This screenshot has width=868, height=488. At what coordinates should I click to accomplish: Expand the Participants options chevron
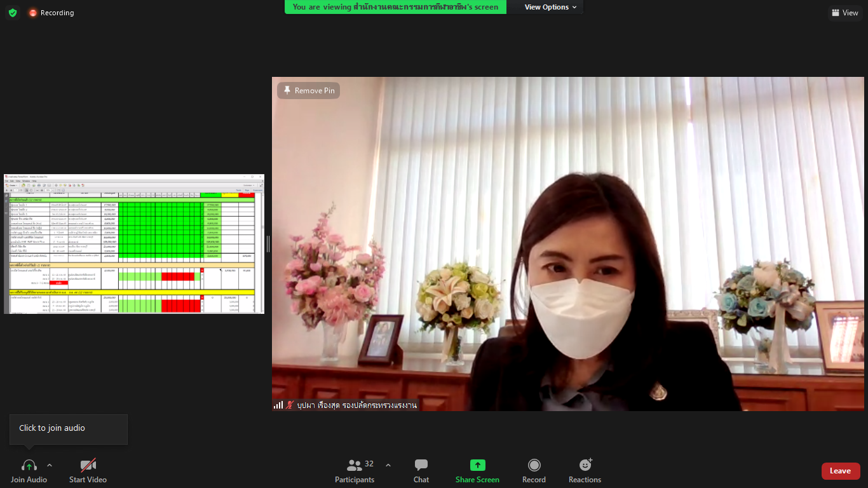click(x=388, y=465)
